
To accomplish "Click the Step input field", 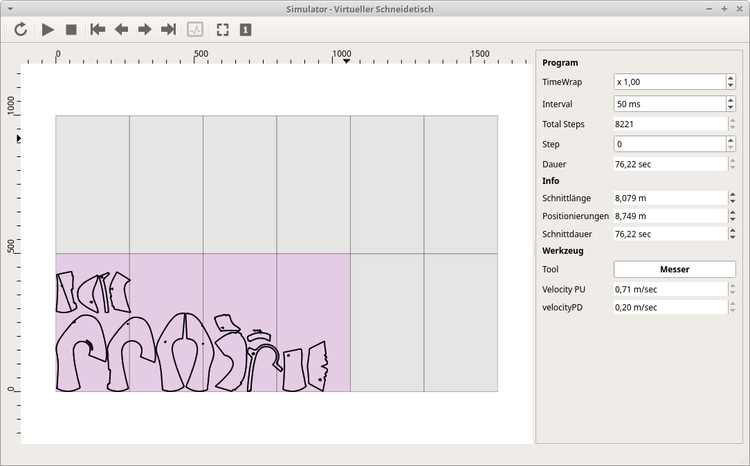I will (x=670, y=144).
